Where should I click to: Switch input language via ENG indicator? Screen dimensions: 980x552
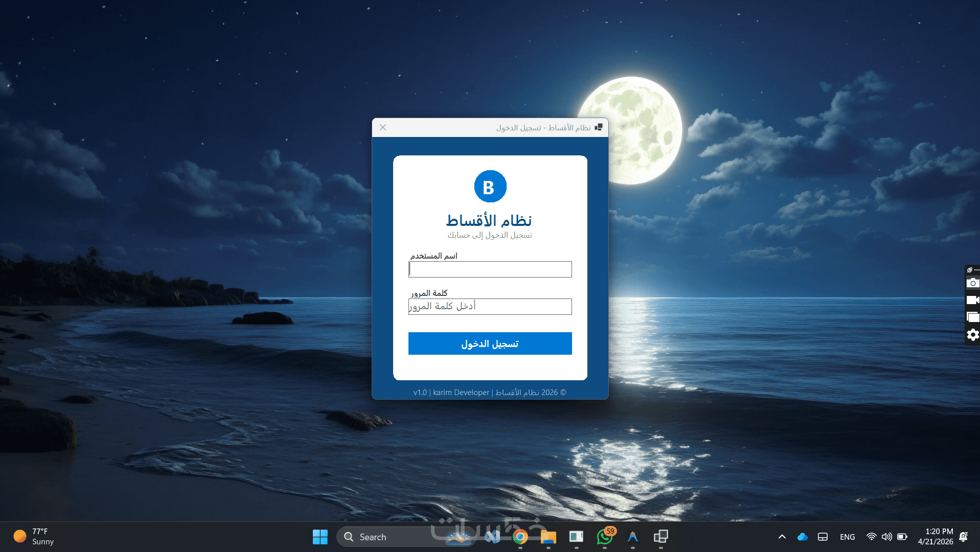click(x=848, y=537)
